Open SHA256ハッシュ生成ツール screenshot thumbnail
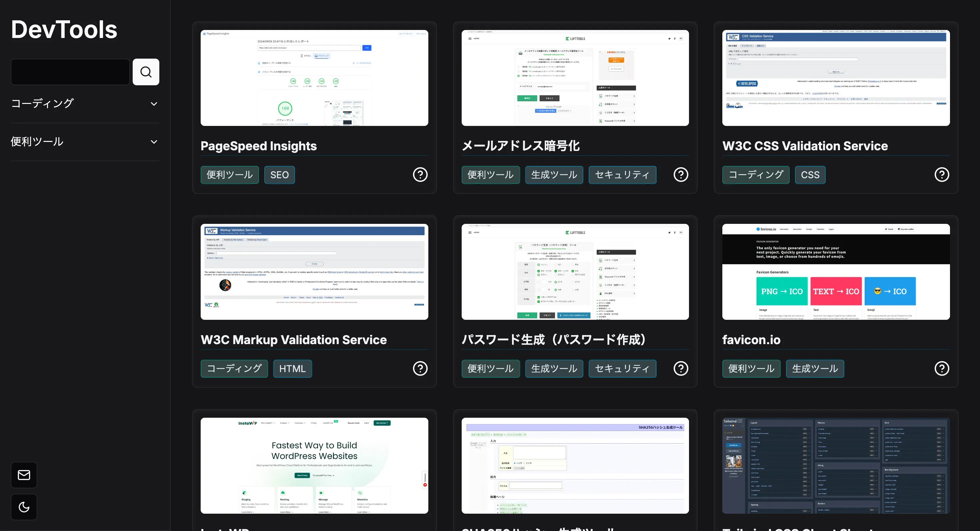Viewport: 980px width, 531px height. click(x=575, y=466)
